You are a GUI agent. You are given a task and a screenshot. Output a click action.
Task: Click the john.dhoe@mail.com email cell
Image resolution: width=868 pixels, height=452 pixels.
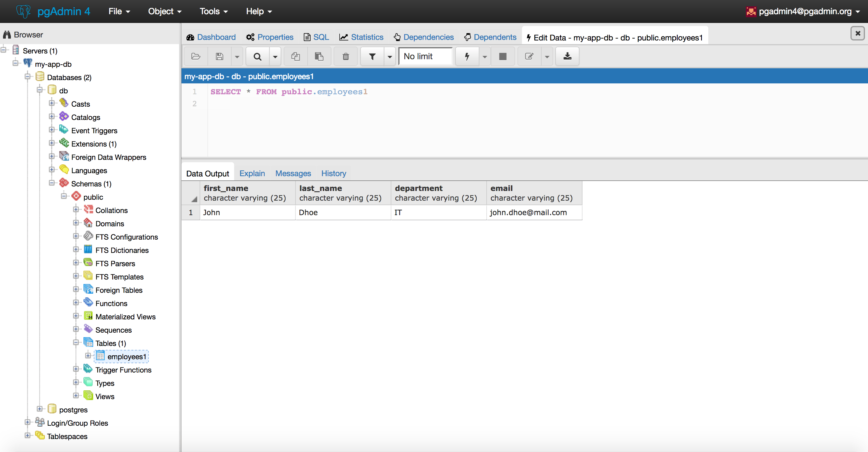pos(534,212)
